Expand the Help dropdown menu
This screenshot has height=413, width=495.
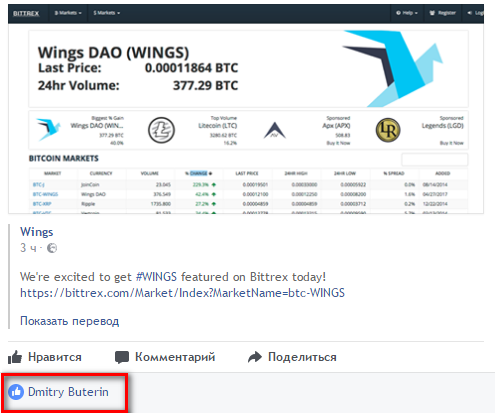click(x=407, y=13)
